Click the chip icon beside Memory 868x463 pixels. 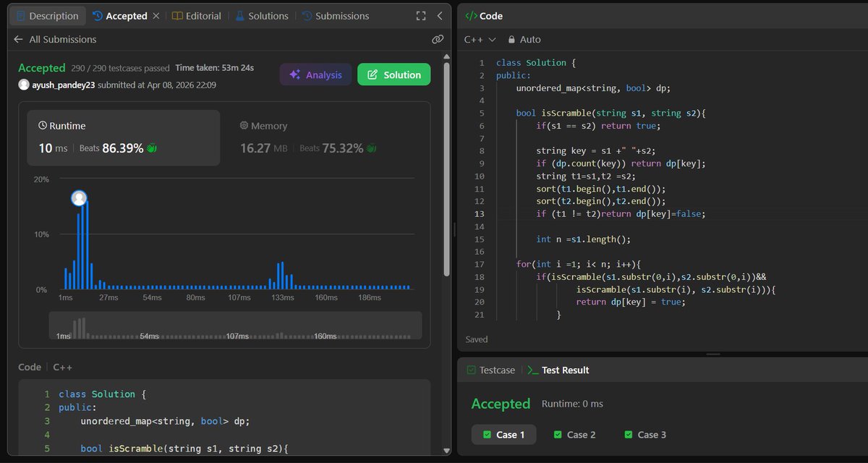point(244,126)
